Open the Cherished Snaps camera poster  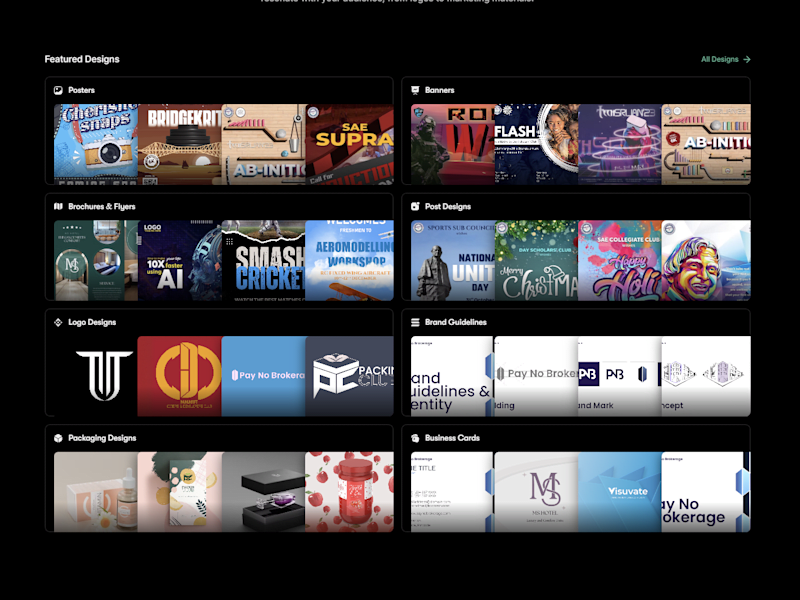click(x=96, y=144)
